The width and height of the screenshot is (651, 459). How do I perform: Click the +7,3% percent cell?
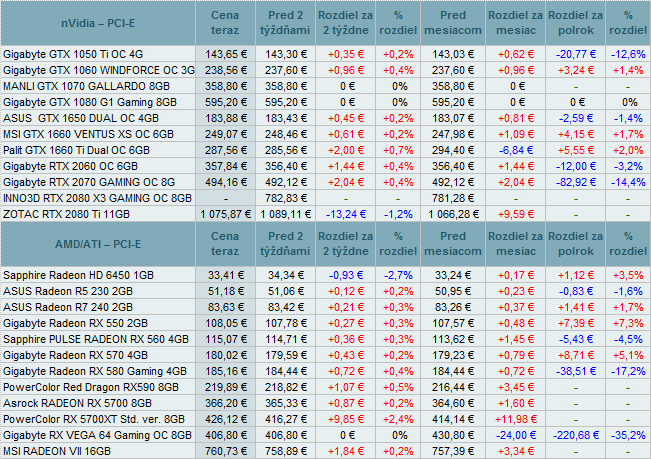coord(628,323)
